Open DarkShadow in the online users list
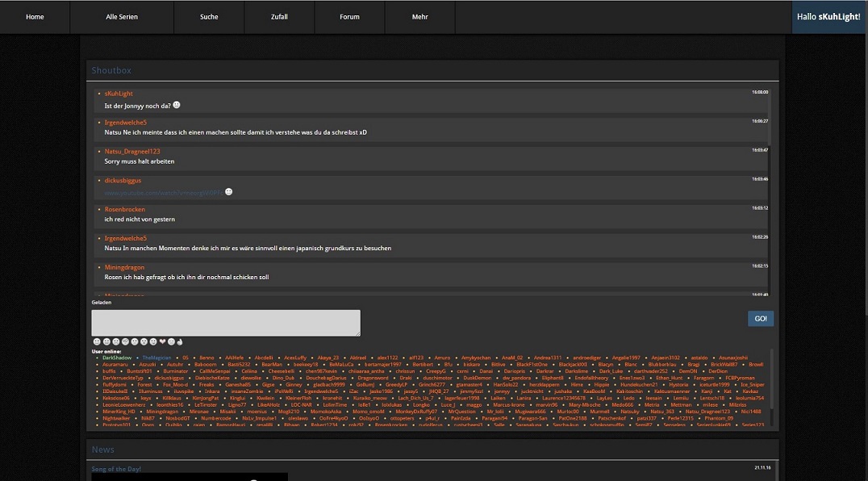This screenshot has height=481, width=868. pyautogui.click(x=117, y=358)
